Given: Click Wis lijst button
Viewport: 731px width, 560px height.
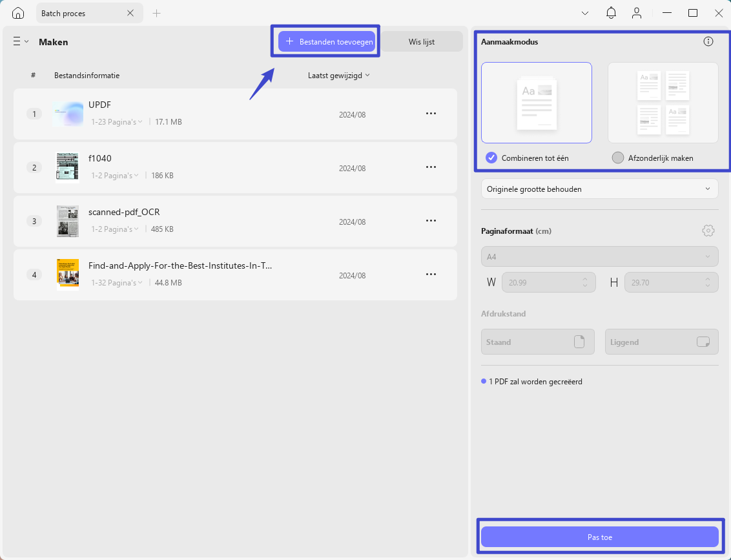Looking at the screenshot, I should 422,41.
